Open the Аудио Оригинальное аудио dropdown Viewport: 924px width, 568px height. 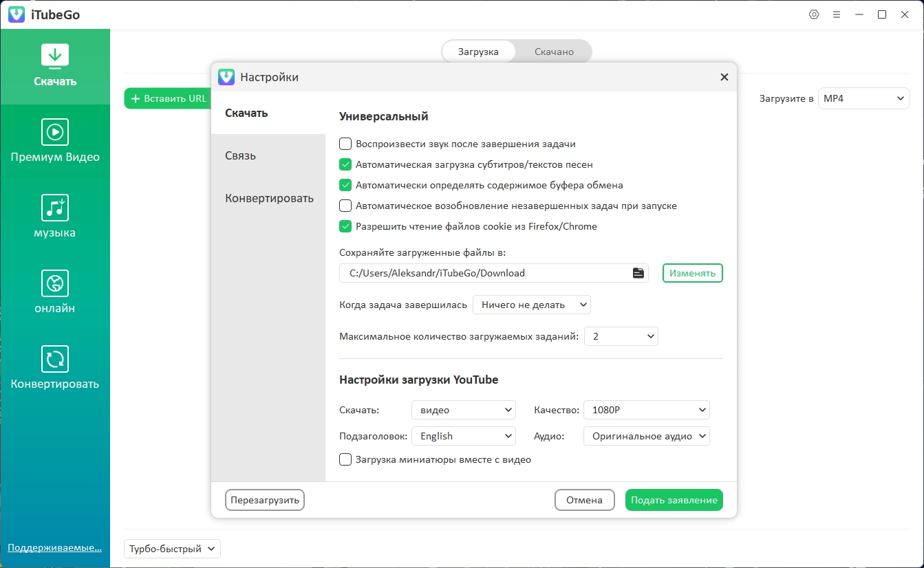pyautogui.click(x=646, y=436)
